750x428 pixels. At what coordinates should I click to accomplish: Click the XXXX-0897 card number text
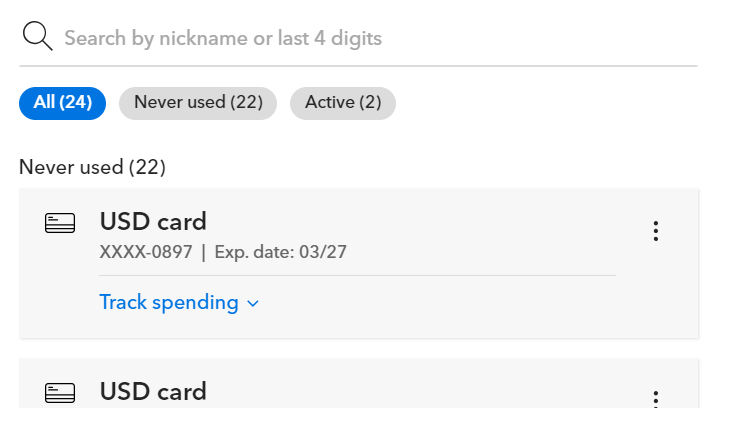click(x=146, y=252)
